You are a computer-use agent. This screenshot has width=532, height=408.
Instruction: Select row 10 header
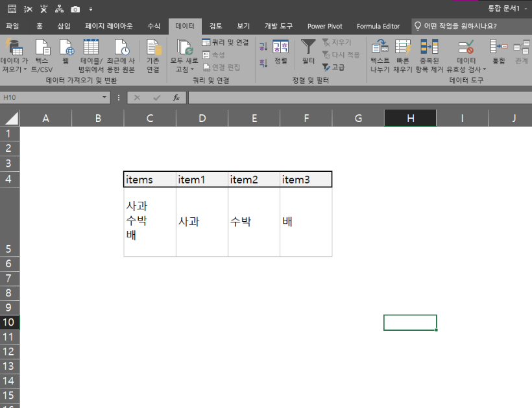(10, 322)
